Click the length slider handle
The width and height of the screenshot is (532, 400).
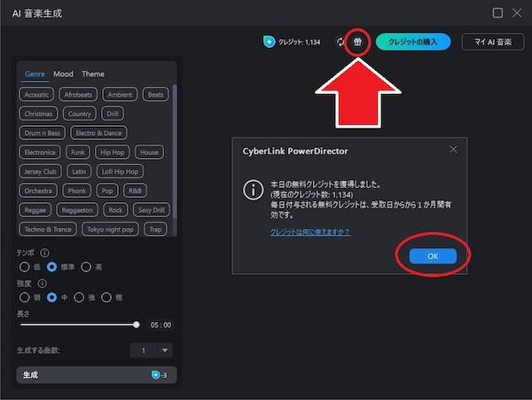[x=136, y=325]
